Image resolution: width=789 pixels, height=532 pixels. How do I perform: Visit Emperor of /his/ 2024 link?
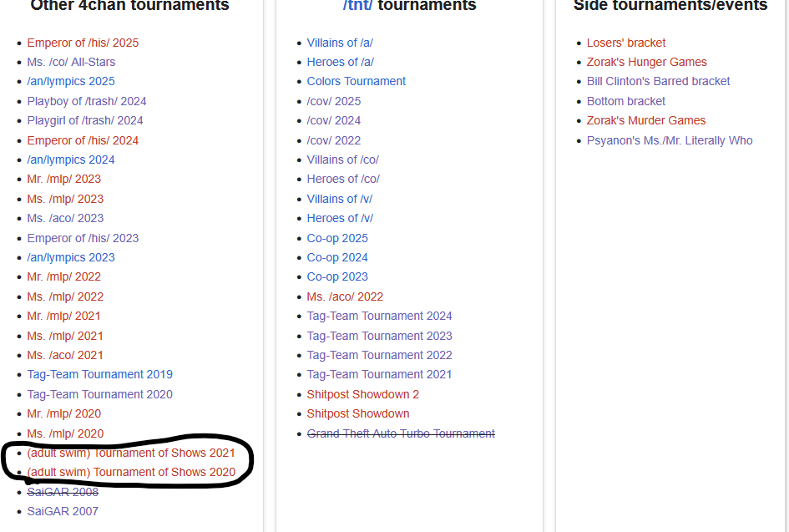[x=83, y=140]
